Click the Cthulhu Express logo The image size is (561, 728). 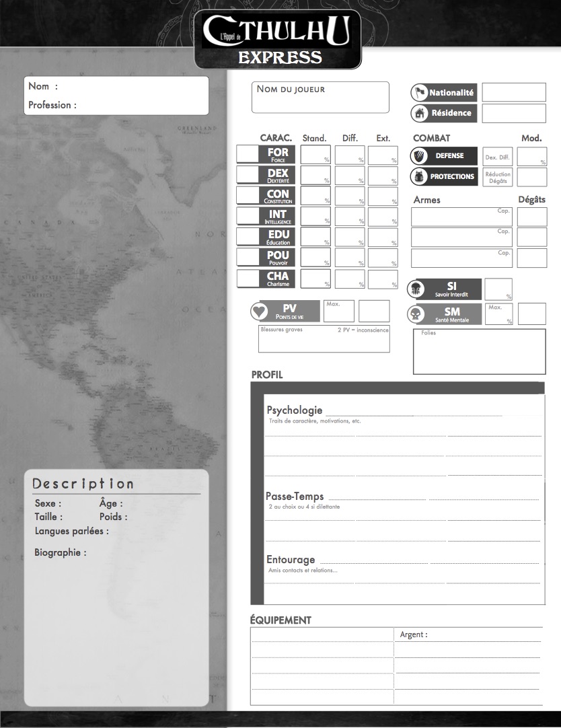click(278, 40)
